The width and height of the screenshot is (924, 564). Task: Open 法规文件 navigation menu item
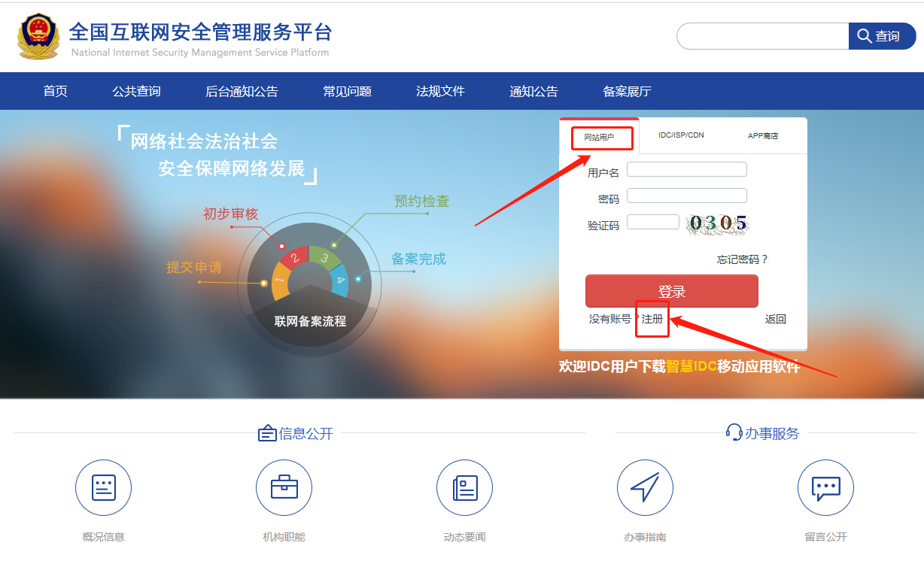440,92
